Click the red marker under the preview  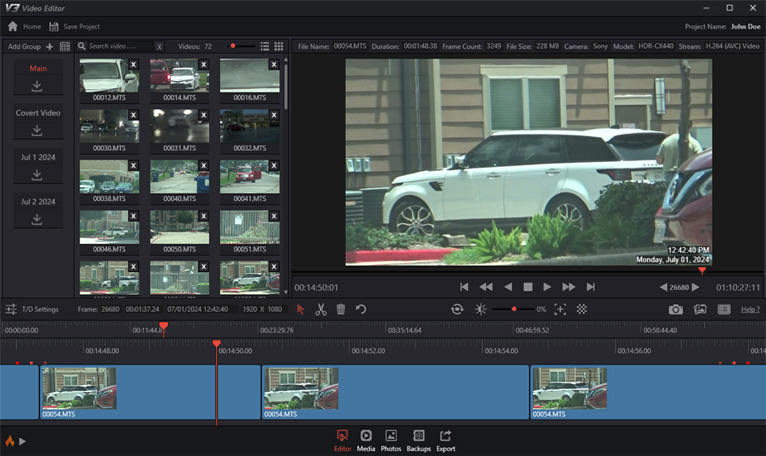702,270
